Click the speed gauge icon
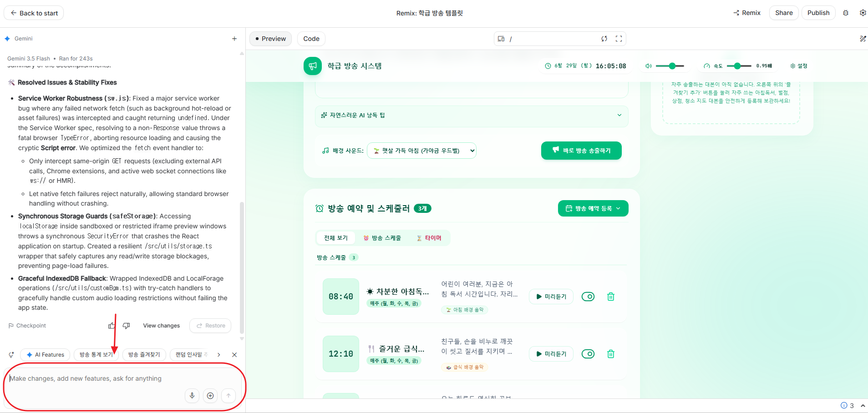The width and height of the screenshot is (868, 413). point(707,66)
